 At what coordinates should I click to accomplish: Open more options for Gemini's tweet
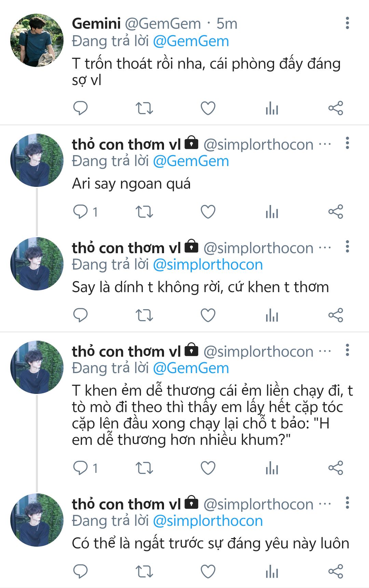pyautogui.click(x=347, y=23)
